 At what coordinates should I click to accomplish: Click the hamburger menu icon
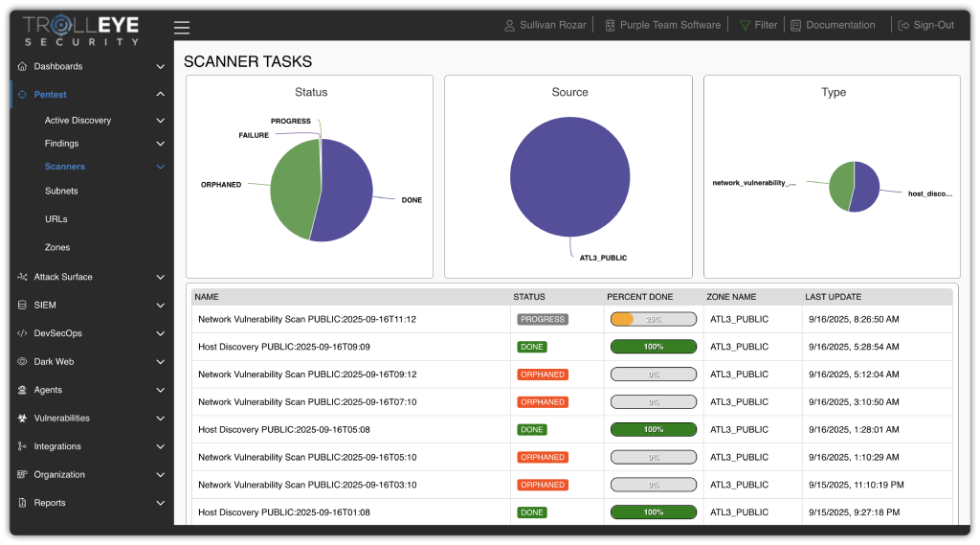point(182,28)
